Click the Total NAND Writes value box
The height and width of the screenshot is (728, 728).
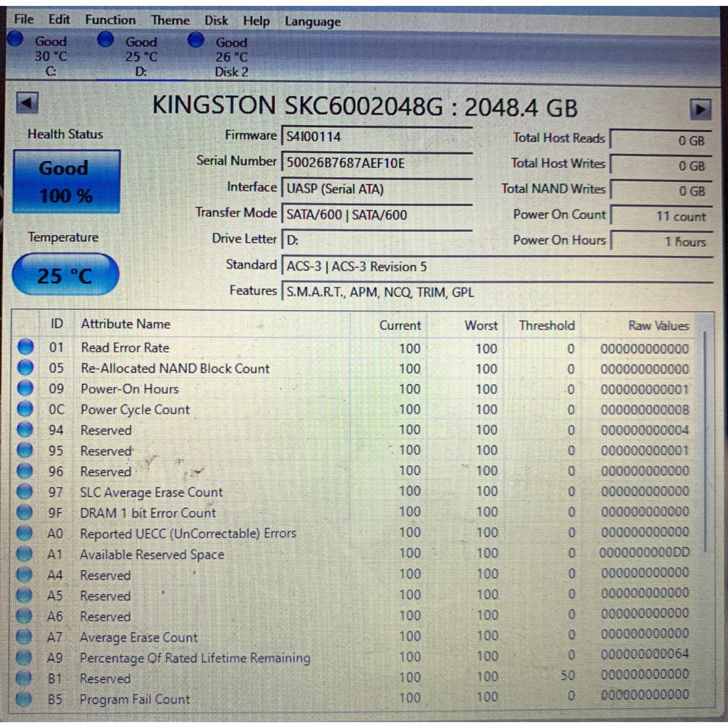(660, 190)
